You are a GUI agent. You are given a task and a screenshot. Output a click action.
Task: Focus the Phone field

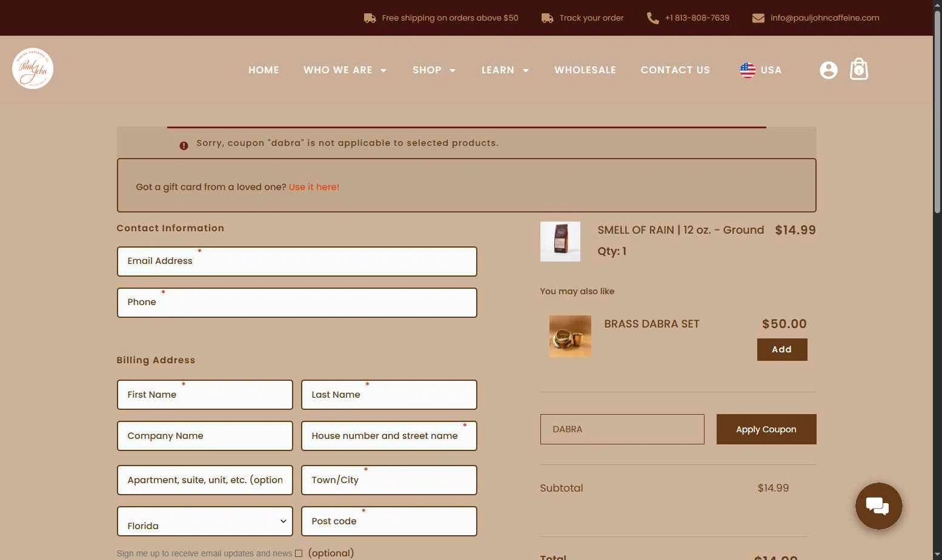(297, 303)
